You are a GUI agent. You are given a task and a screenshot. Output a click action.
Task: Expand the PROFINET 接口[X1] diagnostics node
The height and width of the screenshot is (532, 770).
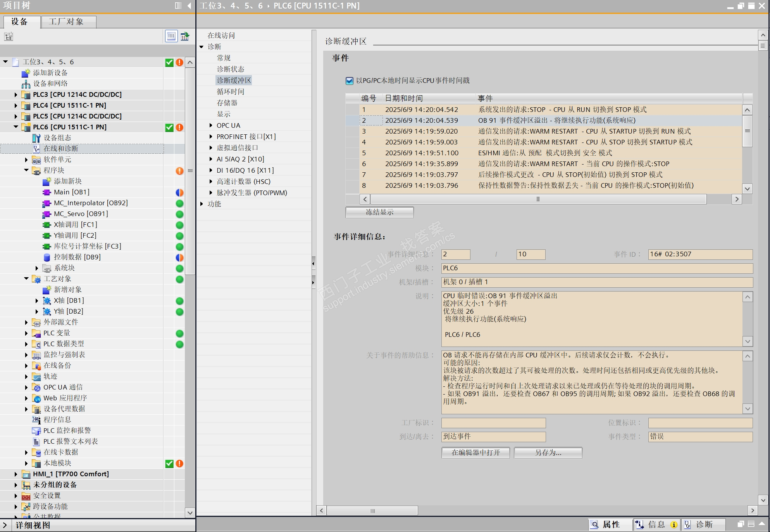(x=211, y=137)
